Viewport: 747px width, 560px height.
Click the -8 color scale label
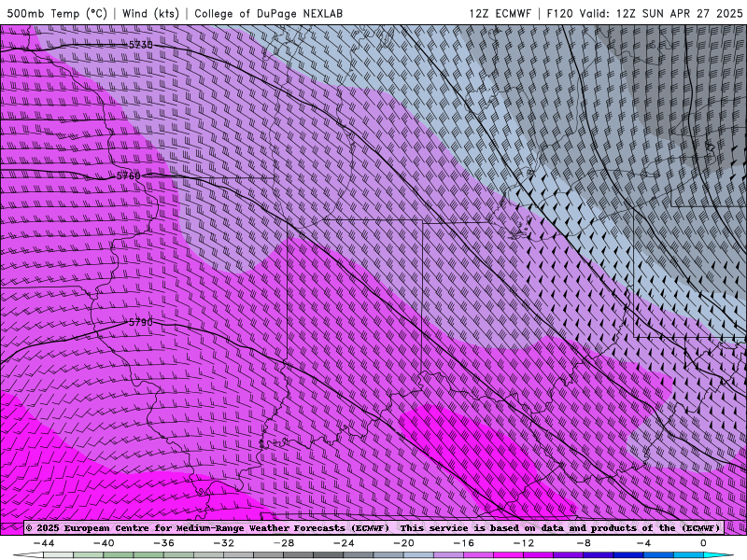pos(584,543)
